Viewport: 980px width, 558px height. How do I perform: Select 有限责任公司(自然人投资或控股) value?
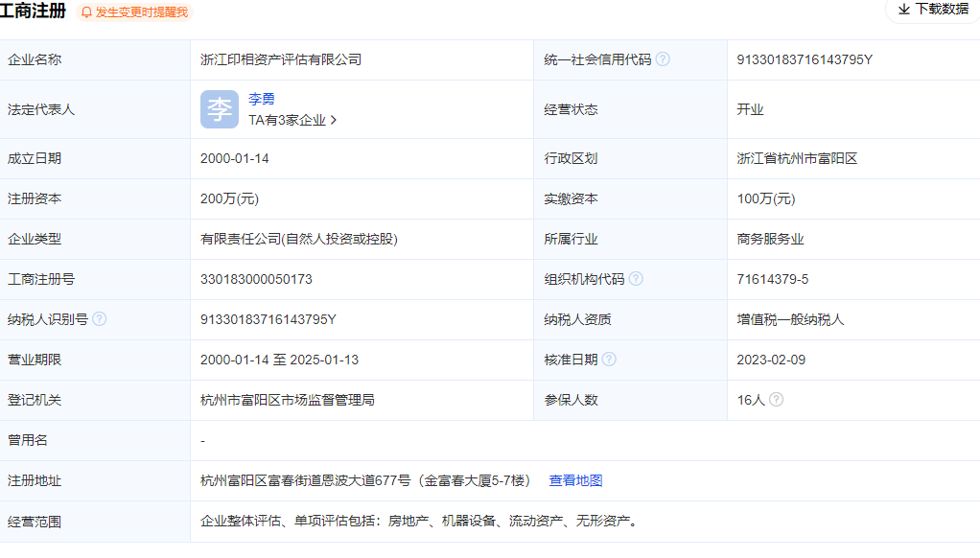[299, 240]
